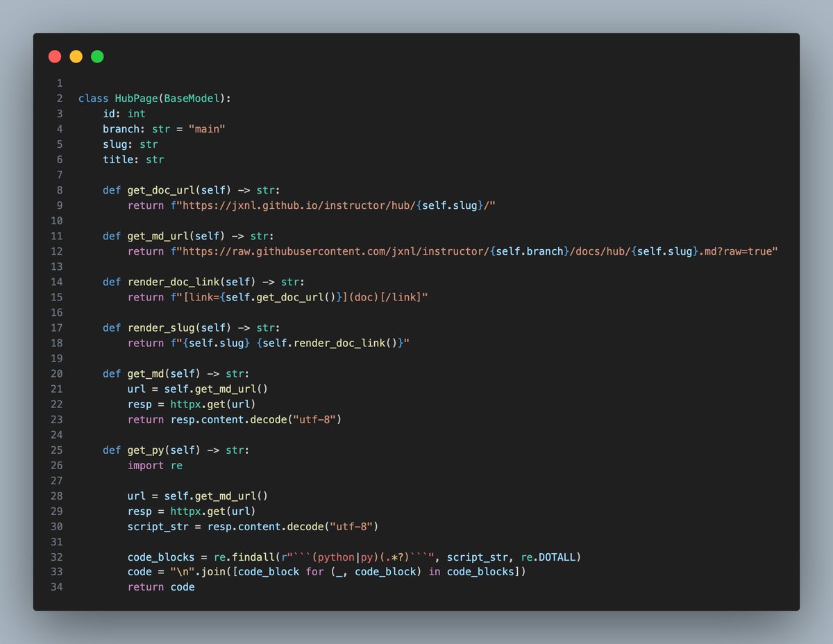Click the 'script_str = resp.content.decode' line
This screenshot has height=644, width=833.
253,526
